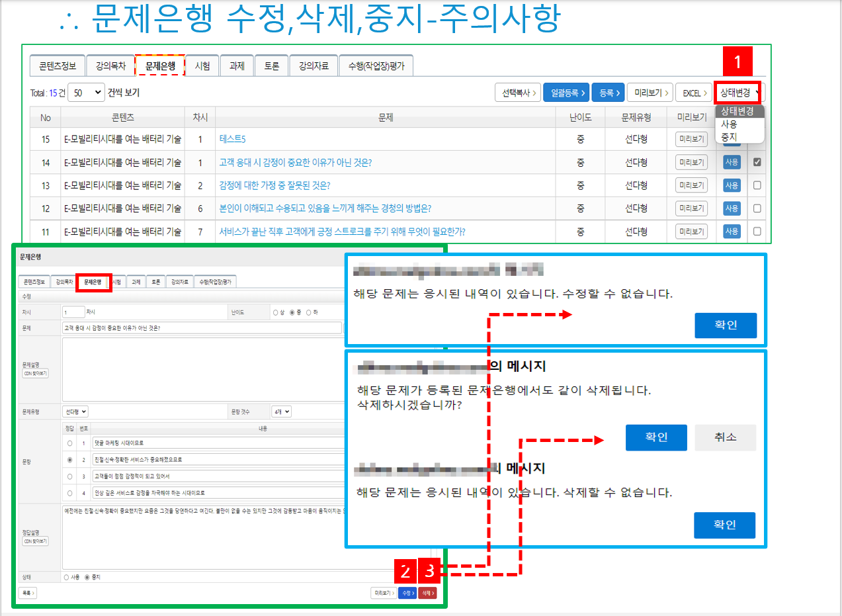Switch to the 시험 tab in the upper panel
842x616 pixels.
point(202,66)
